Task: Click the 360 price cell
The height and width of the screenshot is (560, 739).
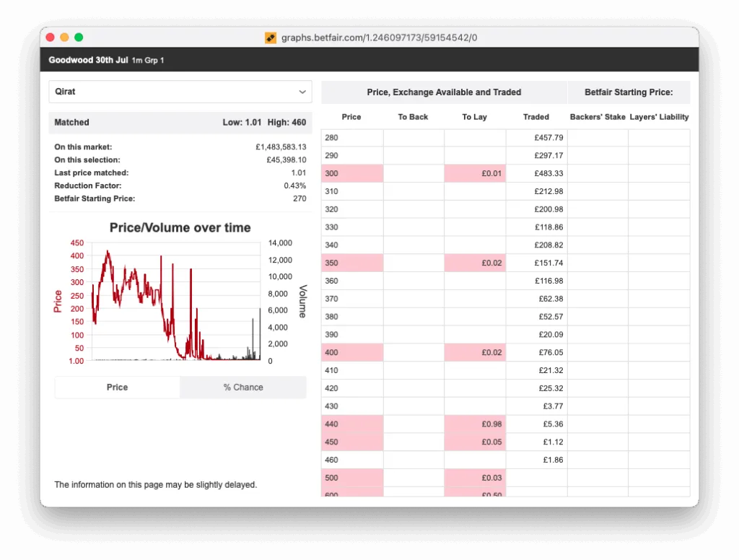Action: [x=352, y=281]
